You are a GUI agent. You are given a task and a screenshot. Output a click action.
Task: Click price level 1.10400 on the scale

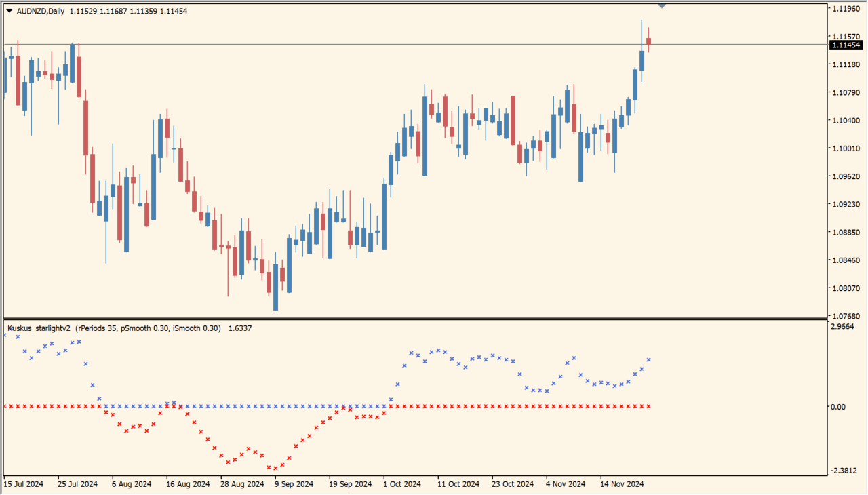(x=847, y=121)
